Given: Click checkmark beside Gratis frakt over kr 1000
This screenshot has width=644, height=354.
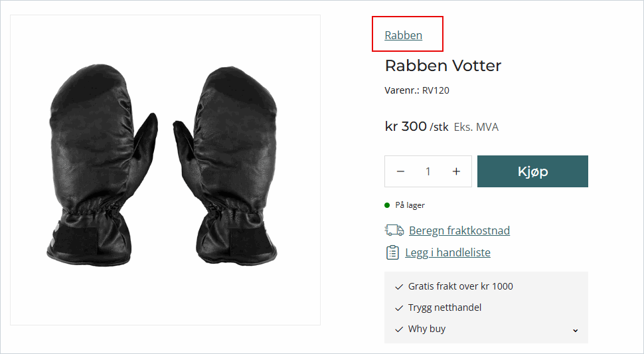Looking at the screenshot, I should click(x=399, y=287).
